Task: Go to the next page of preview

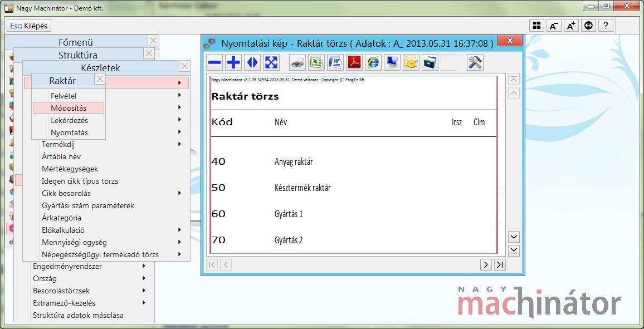Action: 486,264
